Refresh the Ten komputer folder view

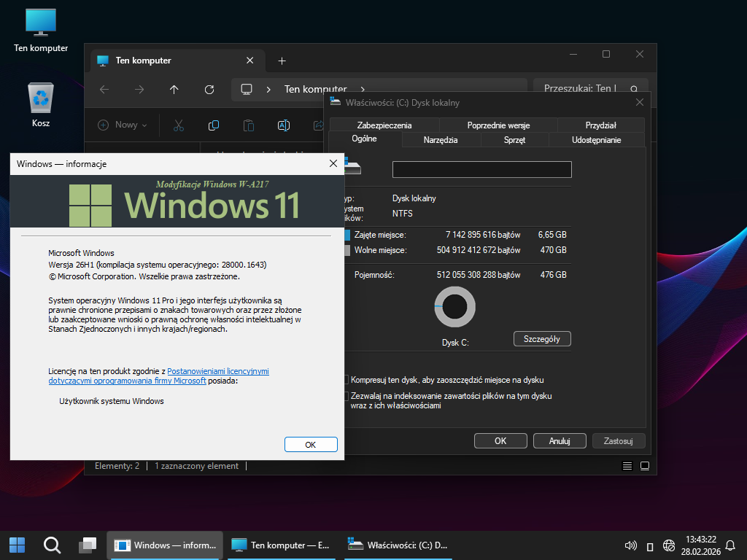(x=209, y=89)
